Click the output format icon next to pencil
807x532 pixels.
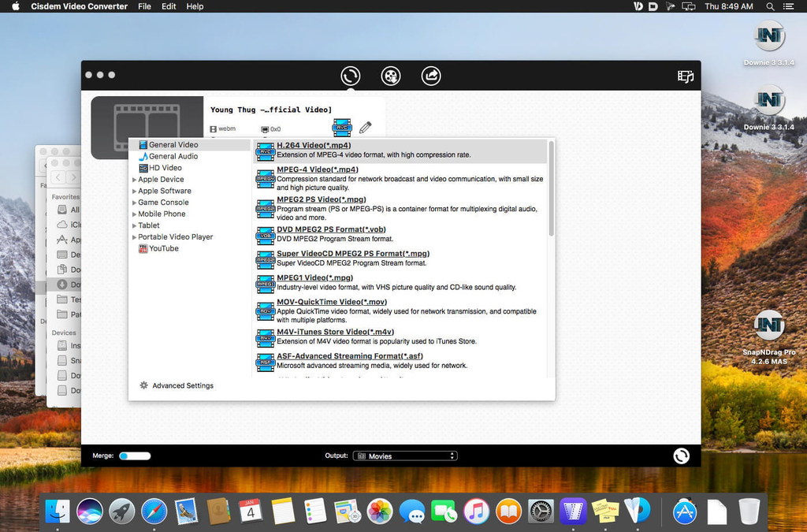click(x=342, y=127)
